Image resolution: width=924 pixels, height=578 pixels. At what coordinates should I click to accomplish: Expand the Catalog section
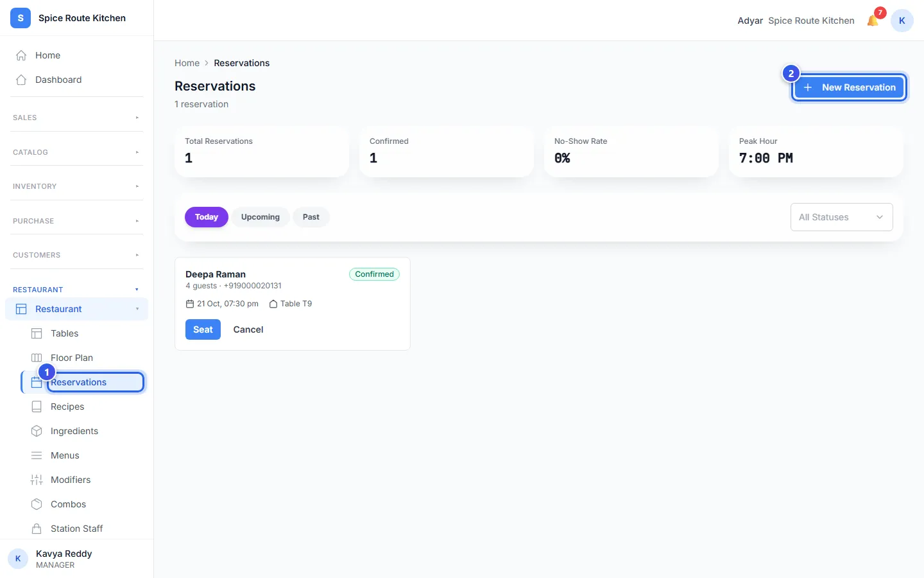click(x=77, y=152)
